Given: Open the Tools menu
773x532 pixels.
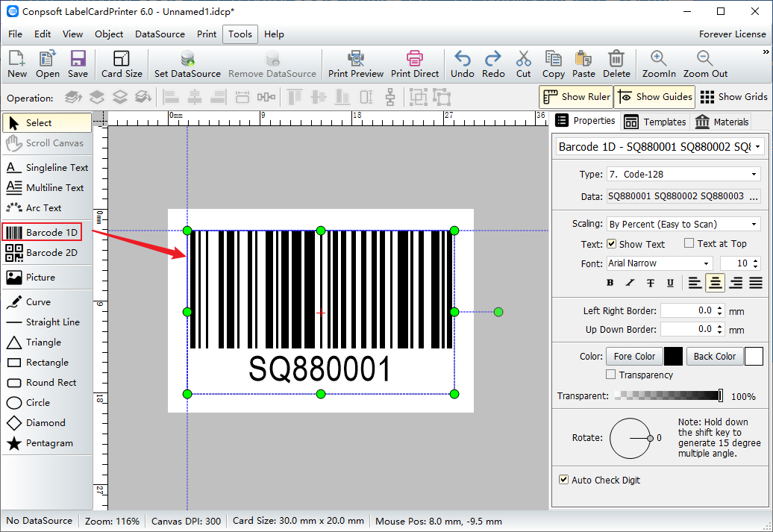Looking at the screenshot, I should pos(240,34).
